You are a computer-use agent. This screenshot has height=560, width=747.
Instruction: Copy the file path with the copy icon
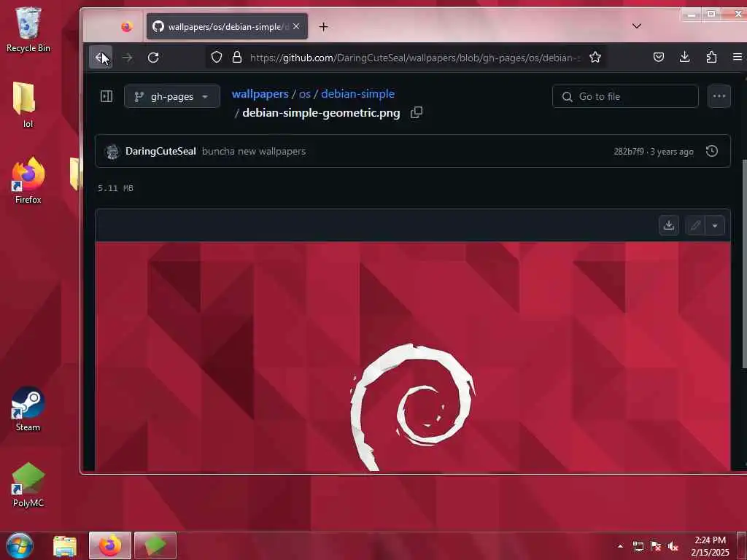pos(417,112)
